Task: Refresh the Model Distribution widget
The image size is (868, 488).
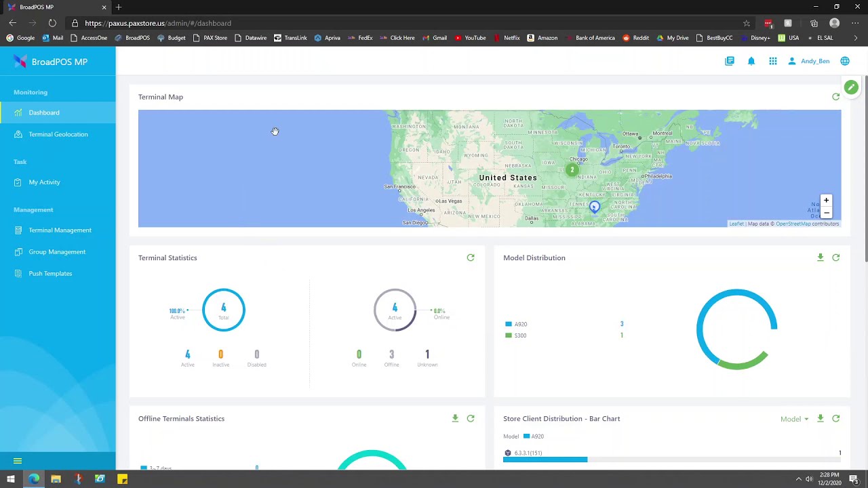Action: 836,258
